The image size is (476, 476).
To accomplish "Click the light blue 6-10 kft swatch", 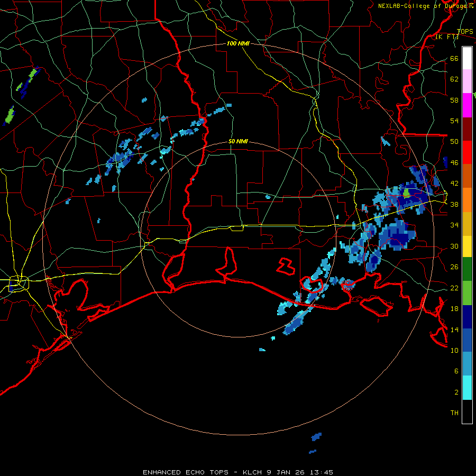I will pyautogui.click(x=467, y=364).
